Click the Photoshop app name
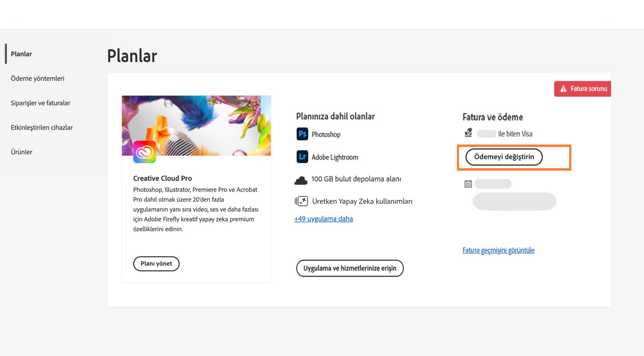The image size is (644, 356). click(x=326, y=134)
